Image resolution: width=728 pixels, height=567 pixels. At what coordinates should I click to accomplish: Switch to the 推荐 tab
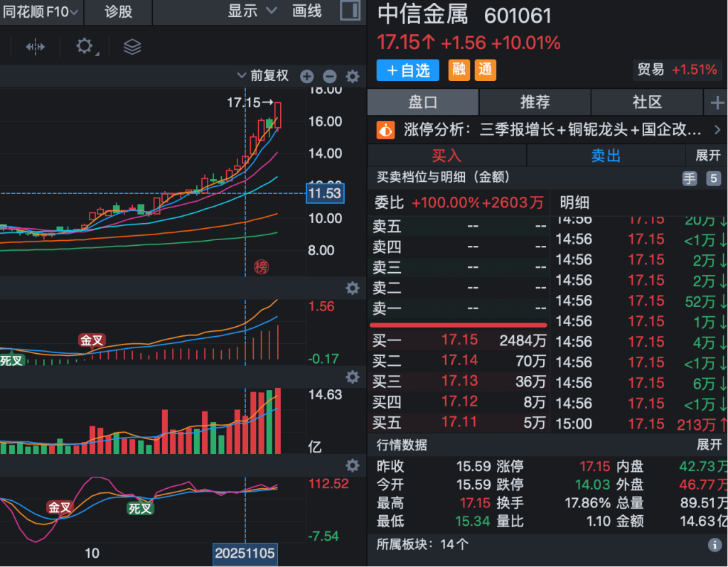click(x=535, y=103)
